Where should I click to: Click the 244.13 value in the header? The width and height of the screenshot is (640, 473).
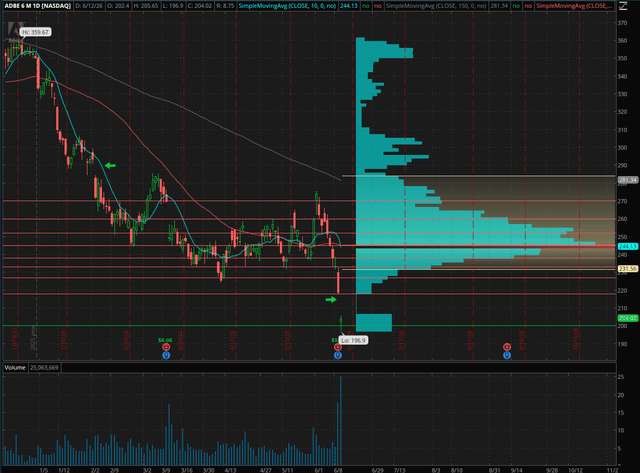pos(349,6)
